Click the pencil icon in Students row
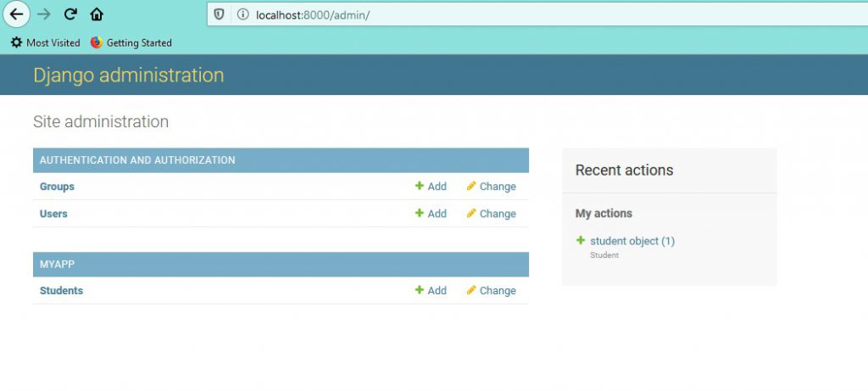This screenshot has height=391, width=868. (x=471, y=290)
